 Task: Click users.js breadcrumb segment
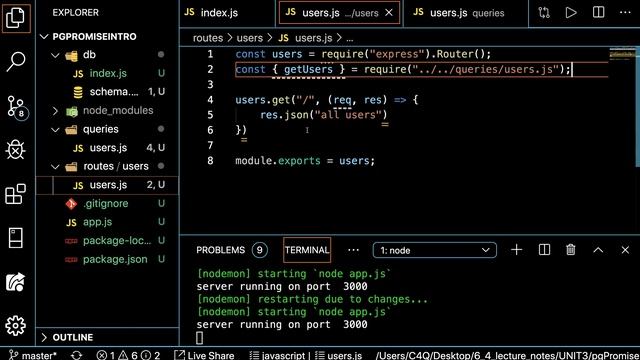coord(305,38)
